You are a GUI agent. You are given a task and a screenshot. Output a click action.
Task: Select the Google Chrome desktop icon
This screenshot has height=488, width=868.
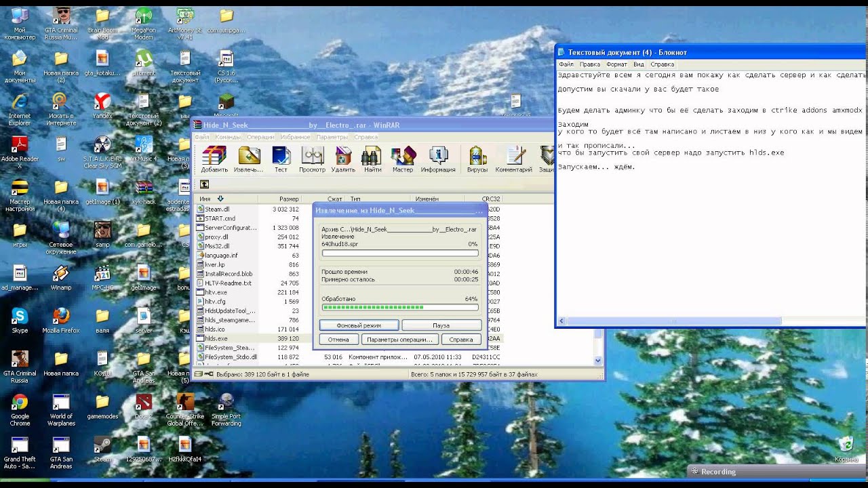point(20,402)
